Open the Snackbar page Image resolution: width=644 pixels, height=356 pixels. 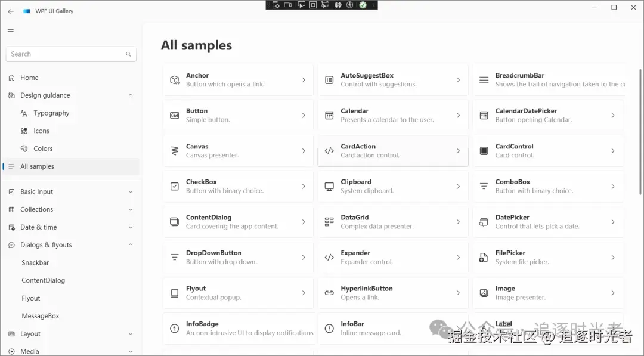(35, 263)
